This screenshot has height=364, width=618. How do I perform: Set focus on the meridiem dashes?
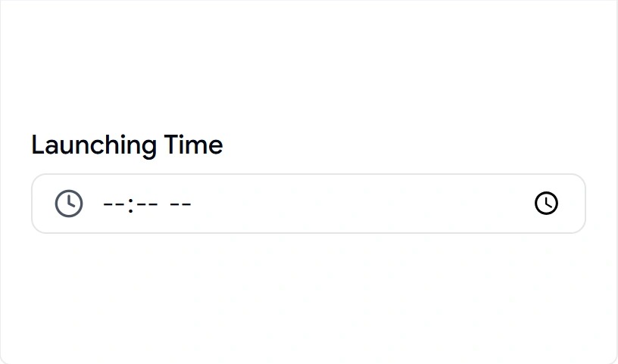(180, 204)
